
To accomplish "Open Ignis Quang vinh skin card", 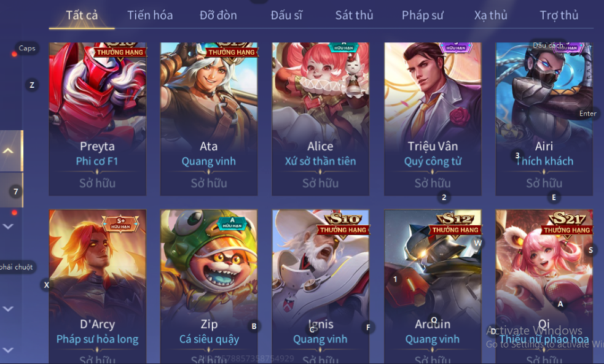I will pos(321,287).
